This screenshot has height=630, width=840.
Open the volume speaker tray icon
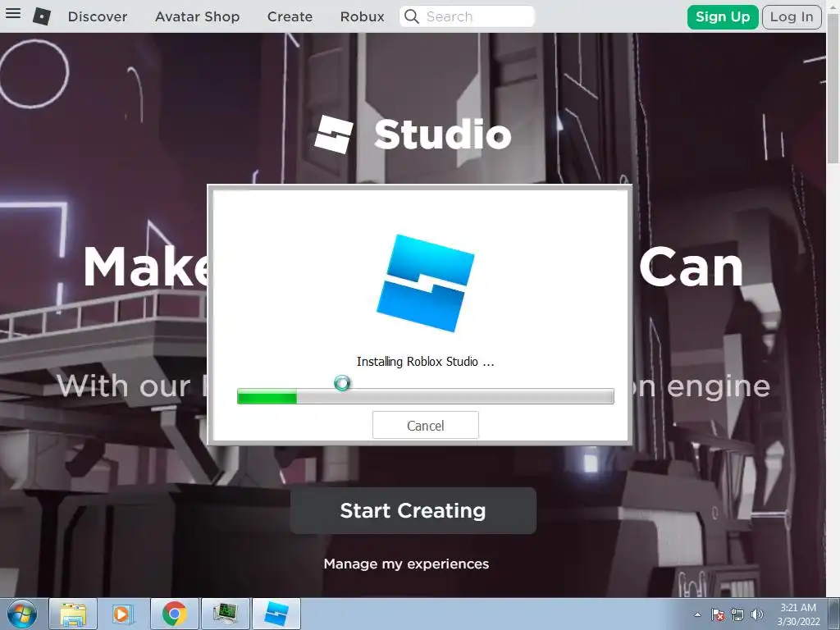point(756,614)
